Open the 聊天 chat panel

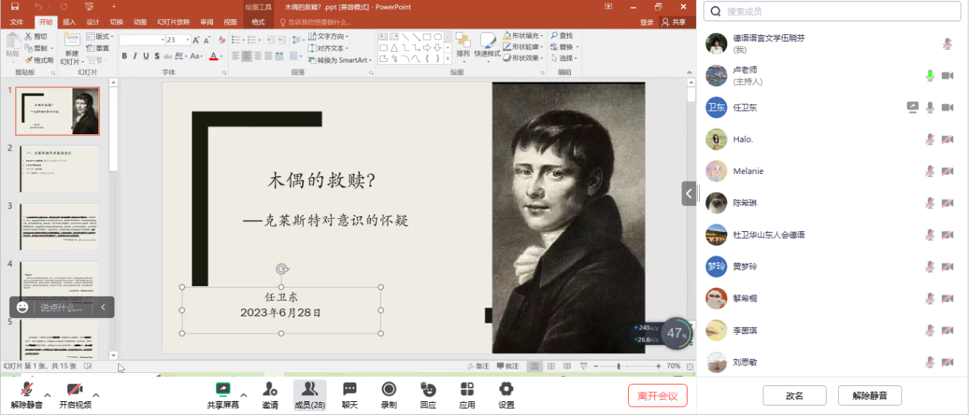(x=350, y=390)
